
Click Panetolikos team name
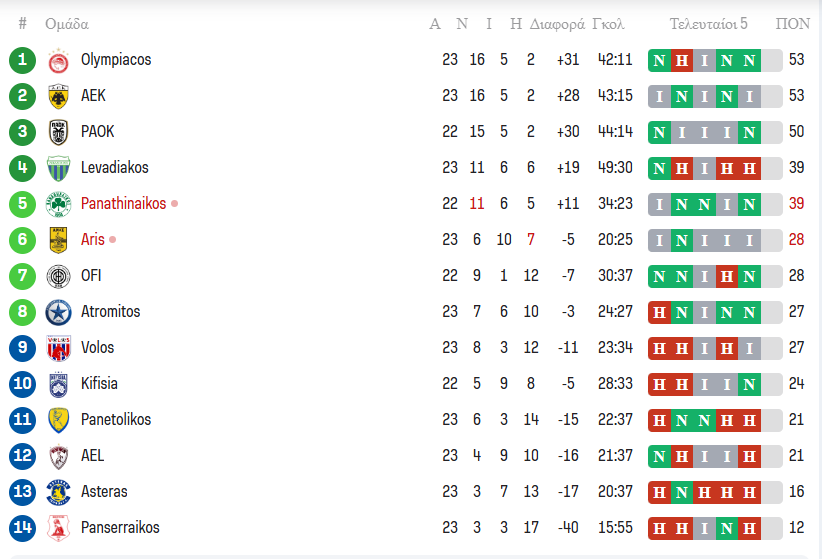point(116,420)
